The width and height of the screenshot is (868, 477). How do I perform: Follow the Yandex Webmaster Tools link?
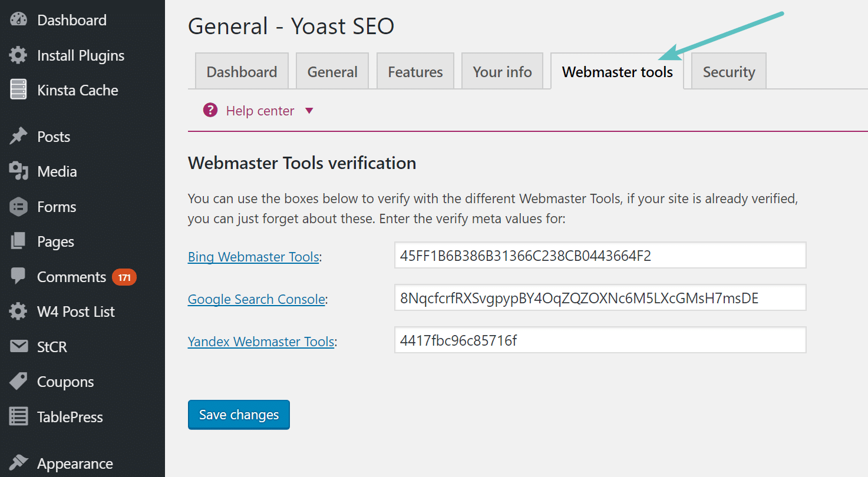point(261,342)
